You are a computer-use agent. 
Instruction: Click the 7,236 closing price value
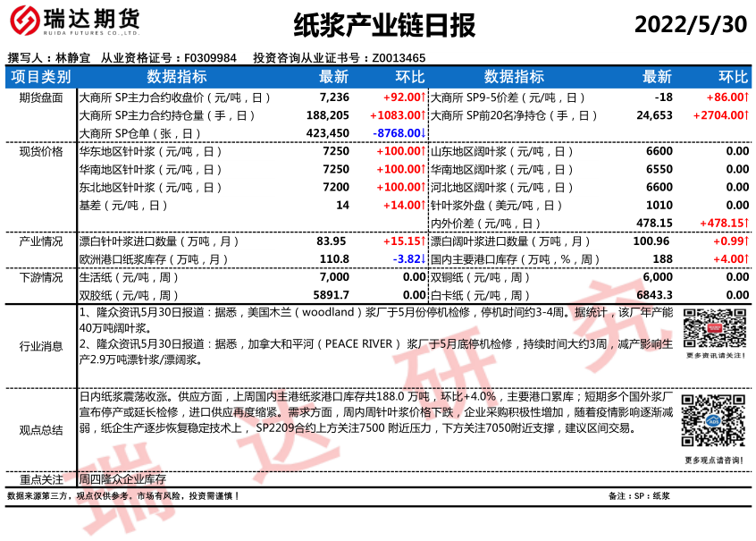click(334, 97)
